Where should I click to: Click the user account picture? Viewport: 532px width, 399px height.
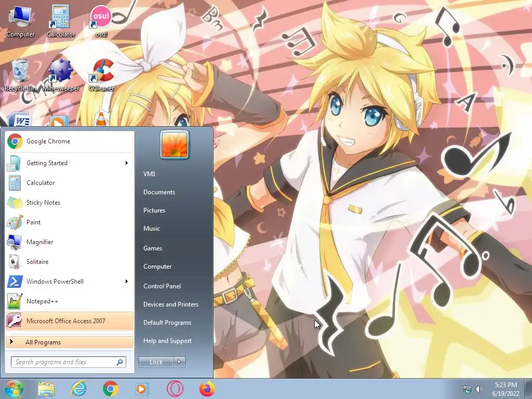pyautogui.click(x=175, y=144)
